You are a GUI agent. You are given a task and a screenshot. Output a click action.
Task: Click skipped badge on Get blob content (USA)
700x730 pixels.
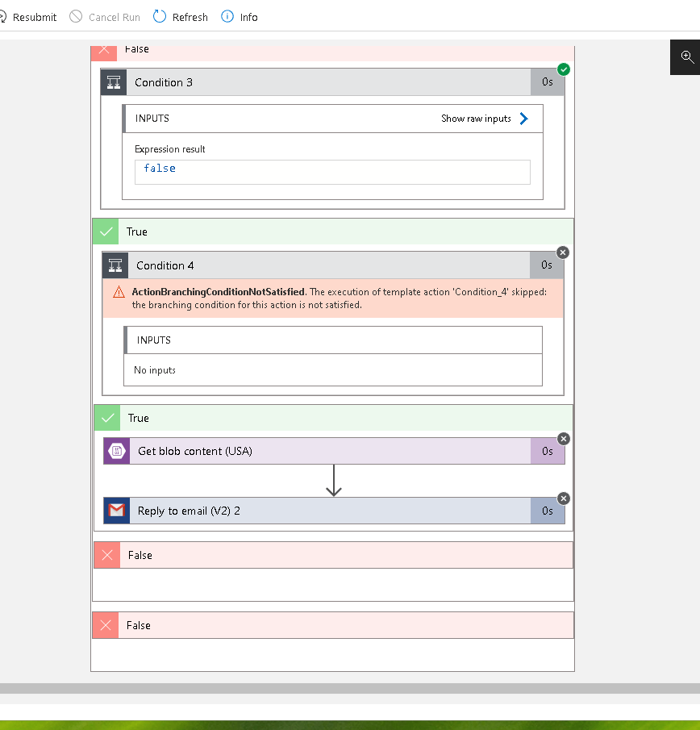(x=563, y=439)
